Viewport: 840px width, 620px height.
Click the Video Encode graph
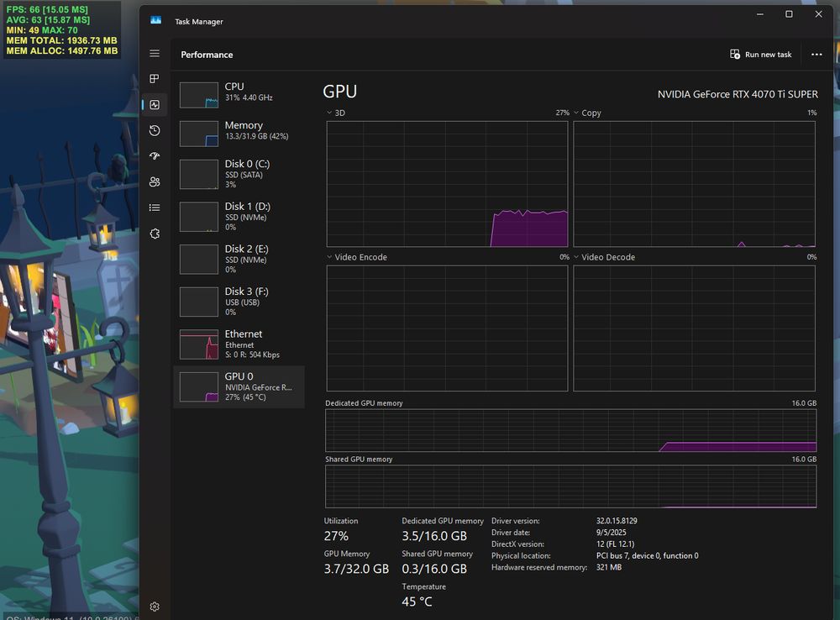[447, 328]
